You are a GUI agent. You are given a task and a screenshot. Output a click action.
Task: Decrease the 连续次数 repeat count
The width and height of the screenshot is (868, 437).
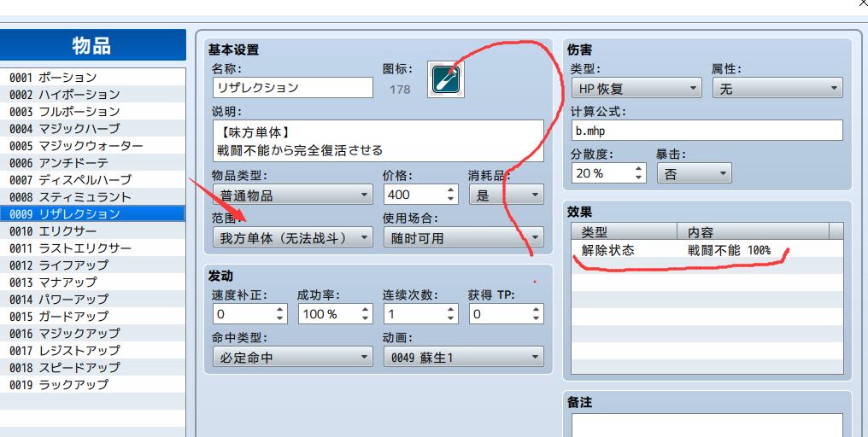click(450, 318)
